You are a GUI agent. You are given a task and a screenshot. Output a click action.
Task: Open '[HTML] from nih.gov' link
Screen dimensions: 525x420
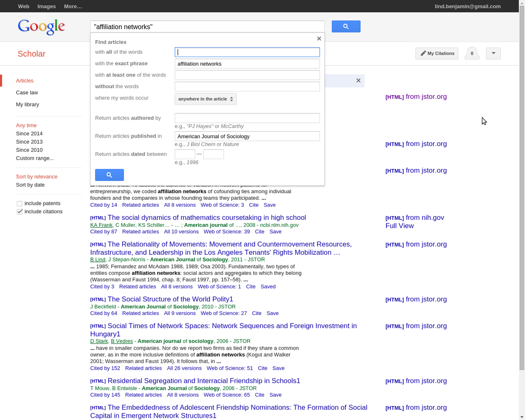pos(415,218)
